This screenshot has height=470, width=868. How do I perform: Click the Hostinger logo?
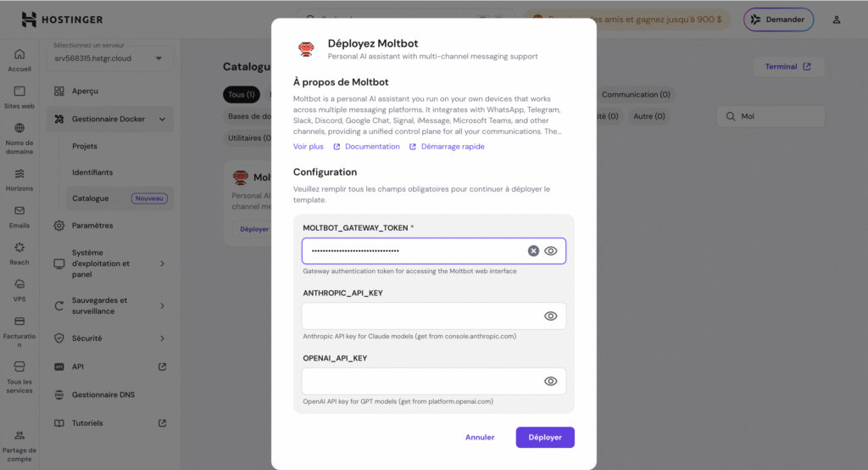tap(64, 20)
